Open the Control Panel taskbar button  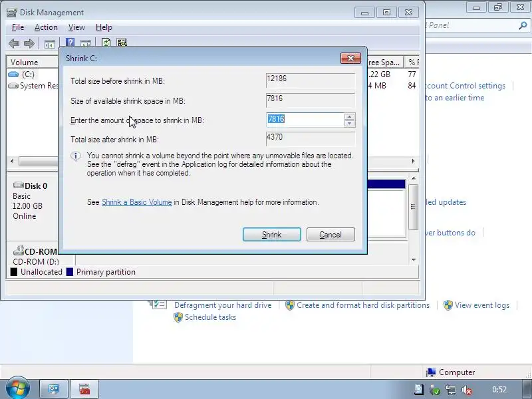[54, 389]
